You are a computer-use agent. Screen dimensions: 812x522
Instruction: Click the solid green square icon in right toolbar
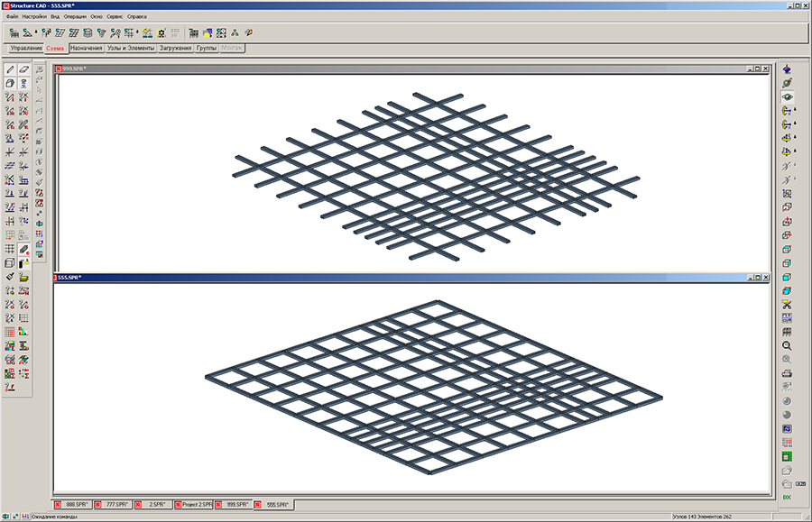tap(787, 456)
